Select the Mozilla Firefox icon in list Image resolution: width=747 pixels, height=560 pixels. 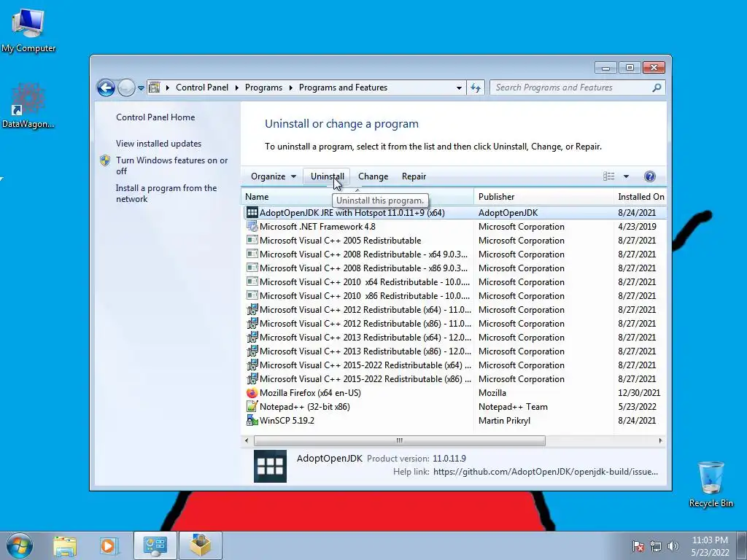click(252, 393)
